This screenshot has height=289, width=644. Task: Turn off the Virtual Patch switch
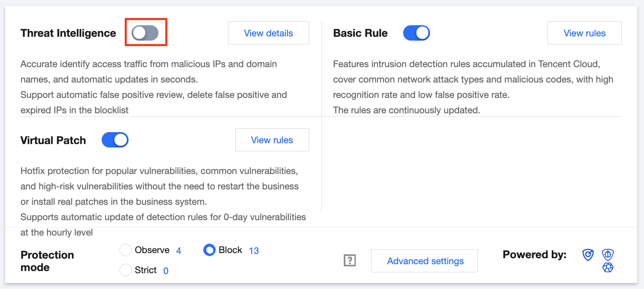click(x=115, y=140)
